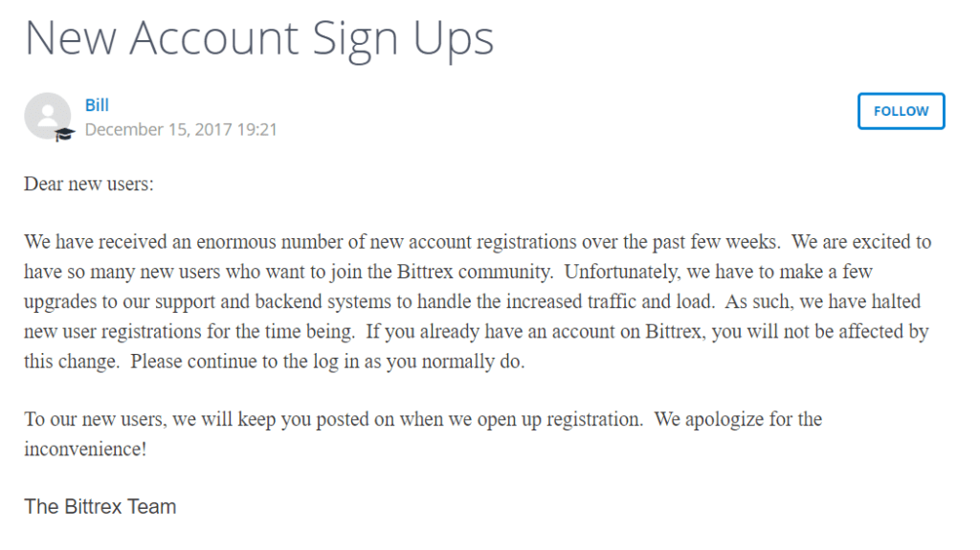Viewport: 980px width, 550px height.
Task: Open Bill's author profile link
Action: [x=97, y=105]
